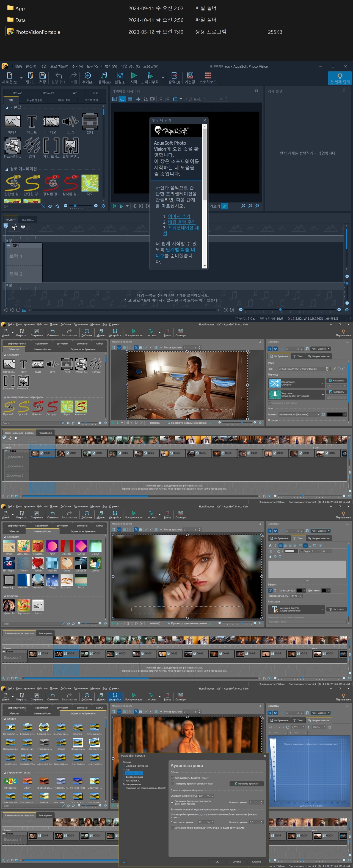Click the Korean toolbox zoom slider
The height and width of the screenshot is (868, 353).
[80, 206]
